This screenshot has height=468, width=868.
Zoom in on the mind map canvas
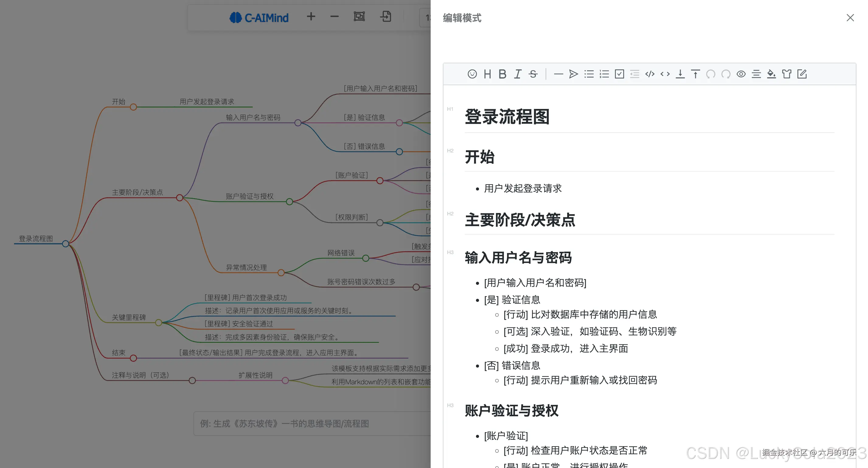[x=311, y=16]
